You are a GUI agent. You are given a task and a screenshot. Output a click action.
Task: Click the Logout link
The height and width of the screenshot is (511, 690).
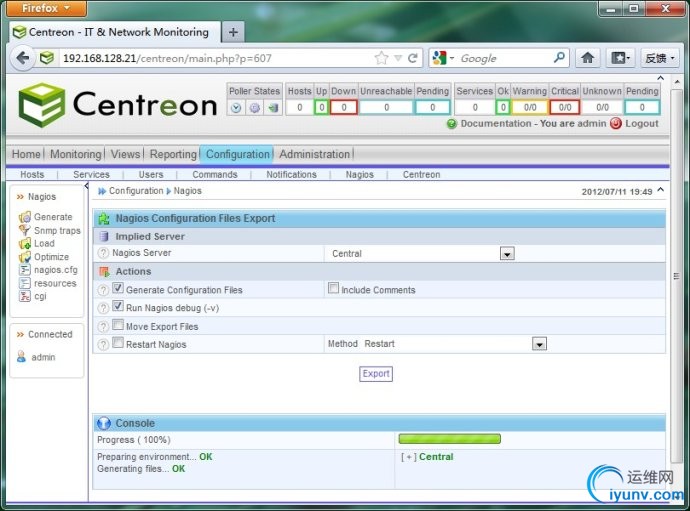pos(642,124)
